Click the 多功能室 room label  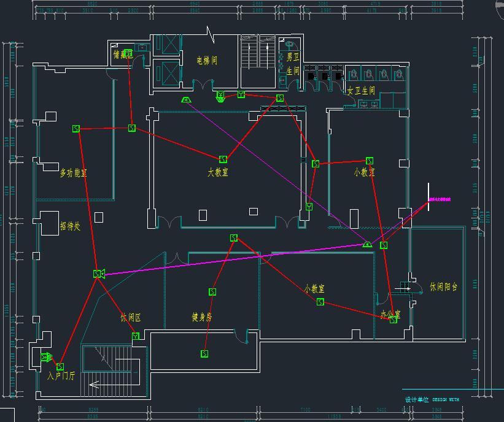coord(73,174)
